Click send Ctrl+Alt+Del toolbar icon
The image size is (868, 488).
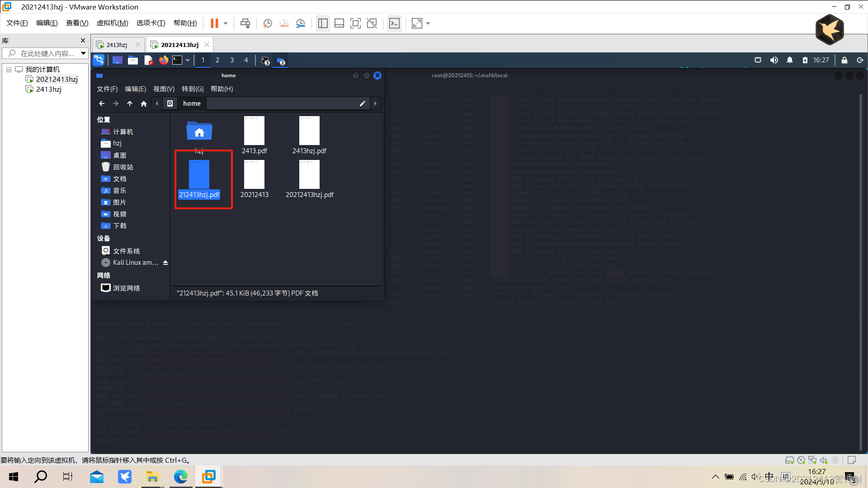(245, 23)
